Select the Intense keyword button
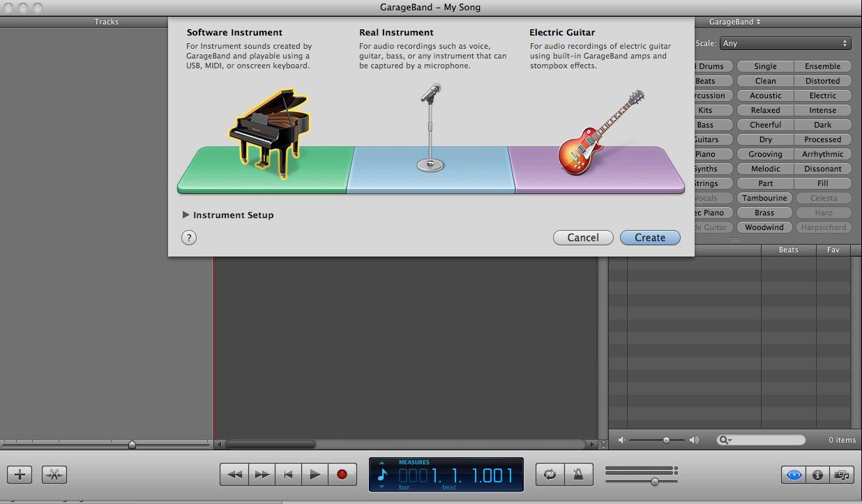862x504 pixels. click(x=823, y=110)
